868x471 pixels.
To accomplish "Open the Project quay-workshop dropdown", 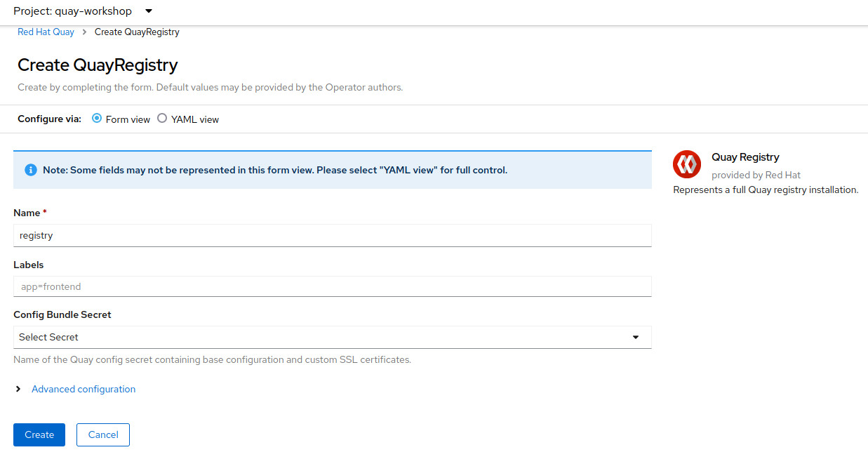I will click(x=83, y=11).
